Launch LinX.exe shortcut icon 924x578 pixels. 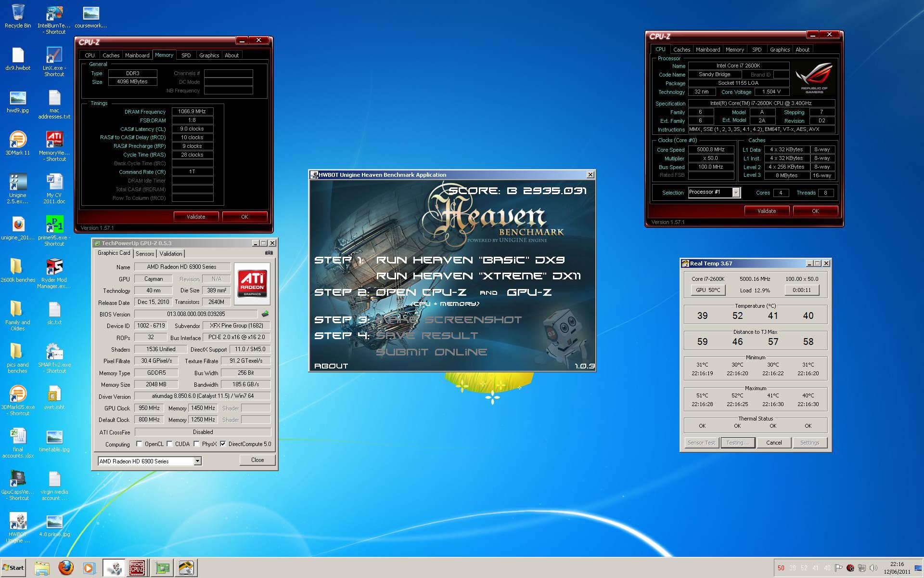tap(54, 62)
